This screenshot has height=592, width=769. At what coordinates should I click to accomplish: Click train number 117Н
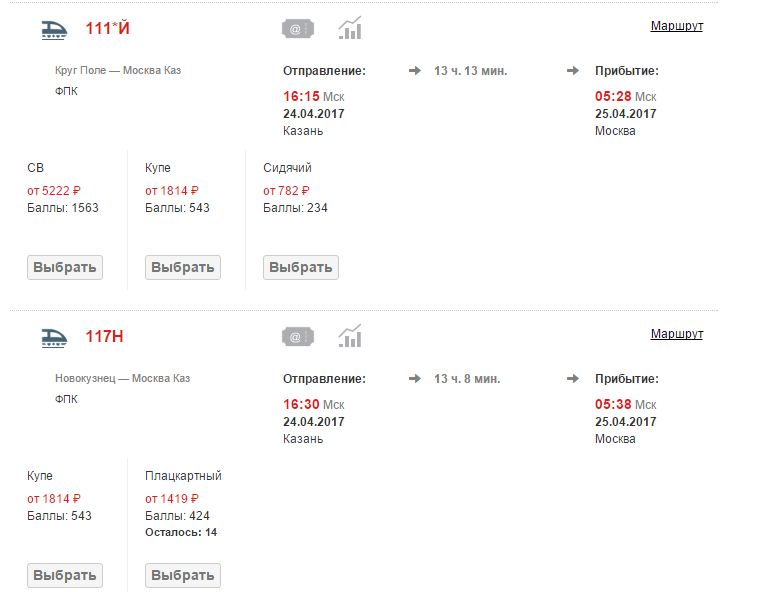click(104, 336)
